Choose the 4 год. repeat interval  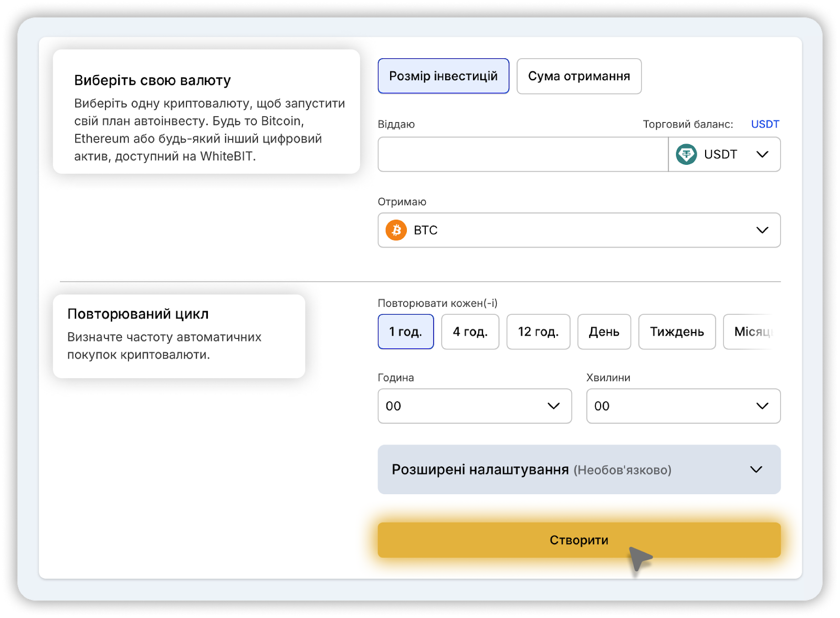point(470,332)
